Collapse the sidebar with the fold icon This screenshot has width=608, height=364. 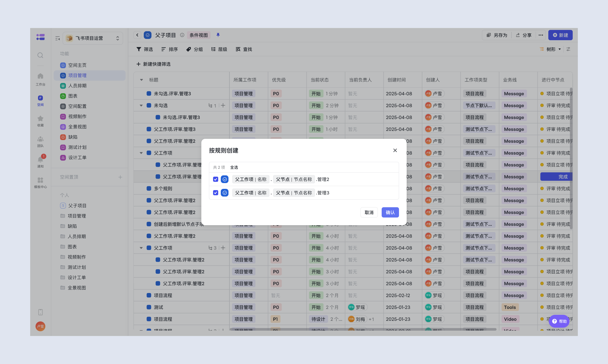(58, 38)
